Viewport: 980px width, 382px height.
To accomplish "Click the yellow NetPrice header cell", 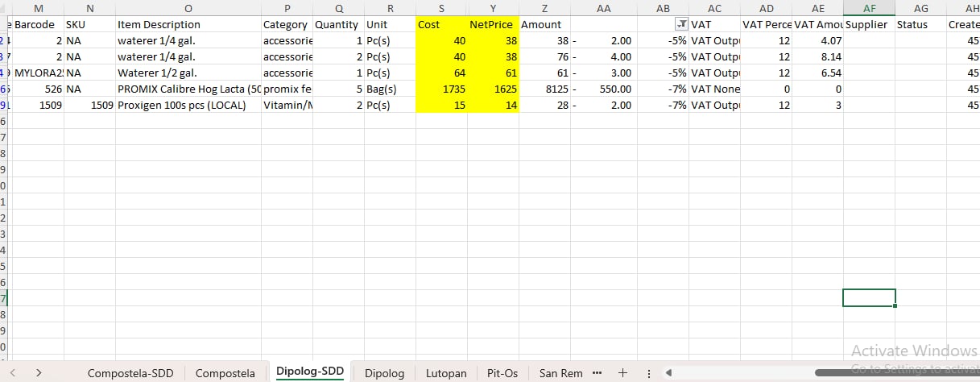I will (x=492, y=25).
